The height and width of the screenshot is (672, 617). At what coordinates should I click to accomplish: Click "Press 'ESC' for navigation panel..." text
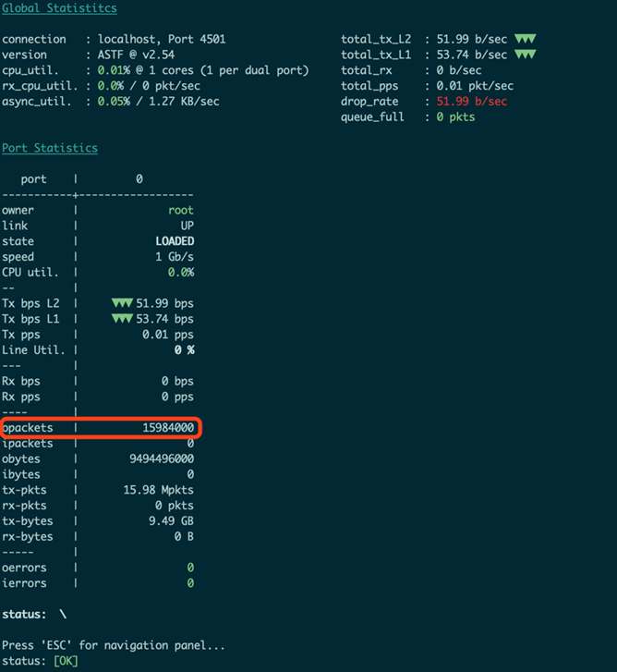click(x=114, y=645)
